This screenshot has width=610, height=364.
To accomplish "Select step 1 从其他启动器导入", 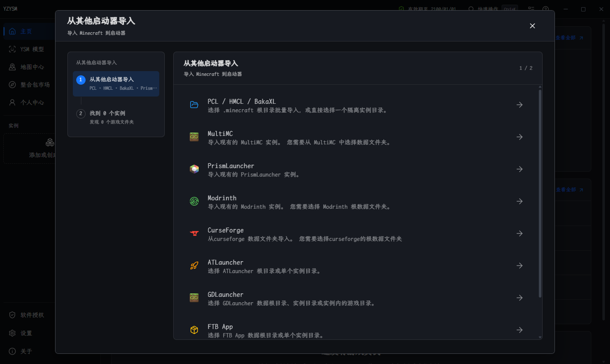I will [116, 84].
